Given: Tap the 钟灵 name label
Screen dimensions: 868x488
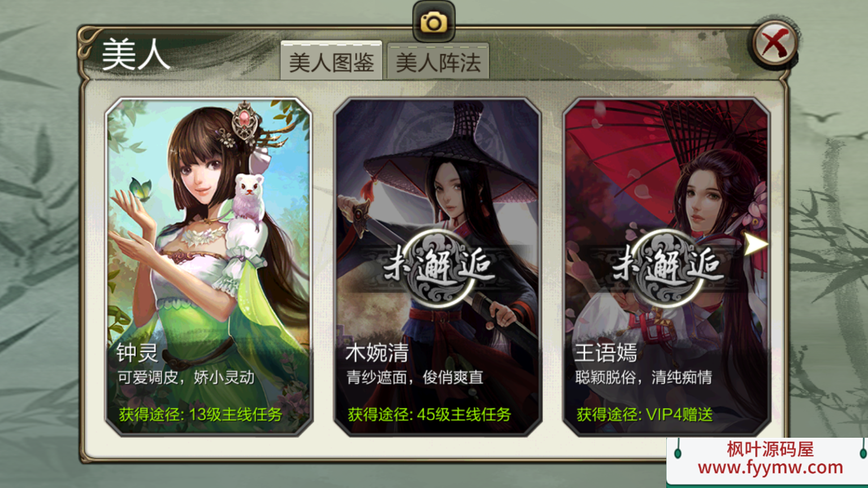Looking at the screenshot, I should tap(137, 353).
